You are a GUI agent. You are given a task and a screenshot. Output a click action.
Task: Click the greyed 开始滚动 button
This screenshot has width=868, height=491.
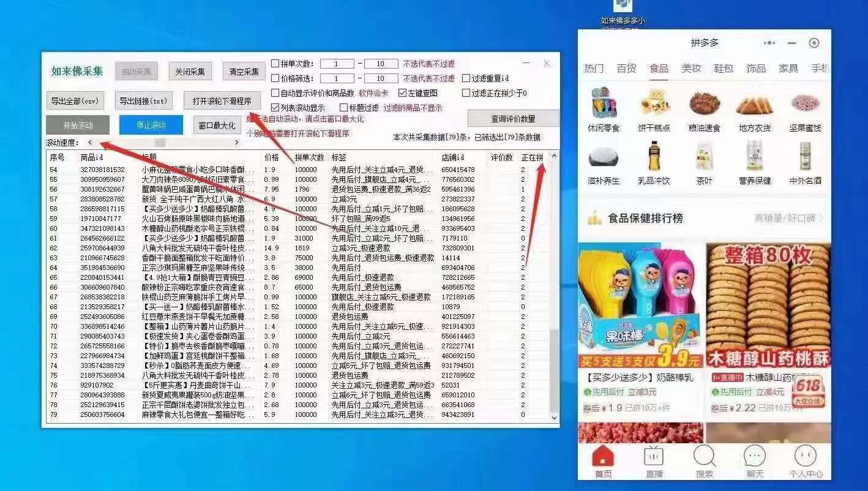[x=78, y=125]
